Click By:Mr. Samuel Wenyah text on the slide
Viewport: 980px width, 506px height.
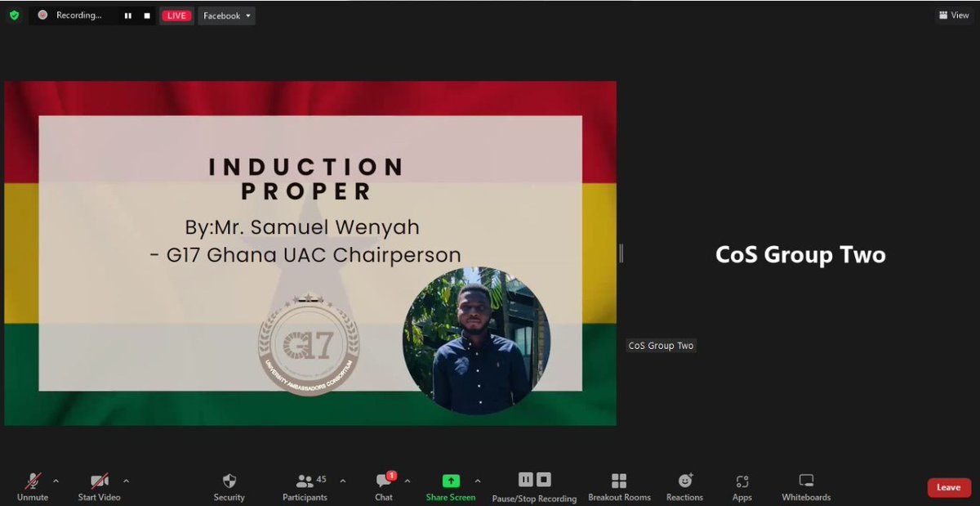pyautogui.click(x=302, y=226)
